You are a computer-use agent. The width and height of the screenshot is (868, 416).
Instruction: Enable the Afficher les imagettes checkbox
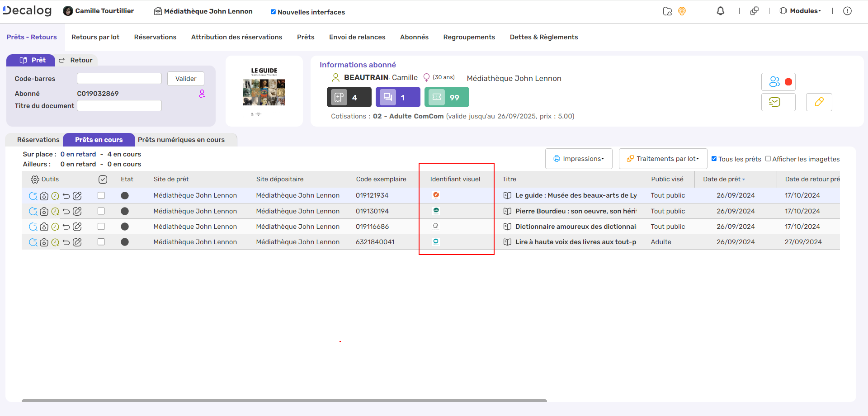768,159
